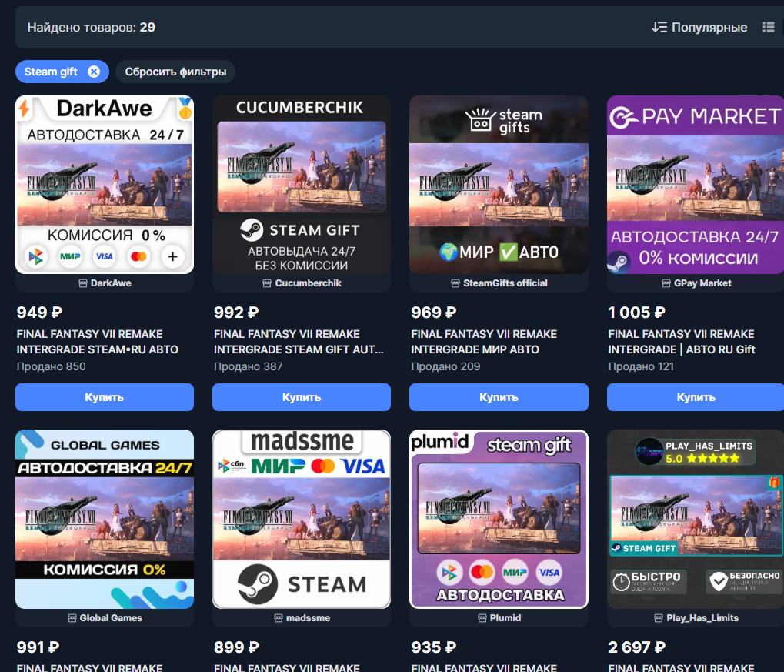
Task: Click the shop icon next to Plumid
Action: point(482,618)
